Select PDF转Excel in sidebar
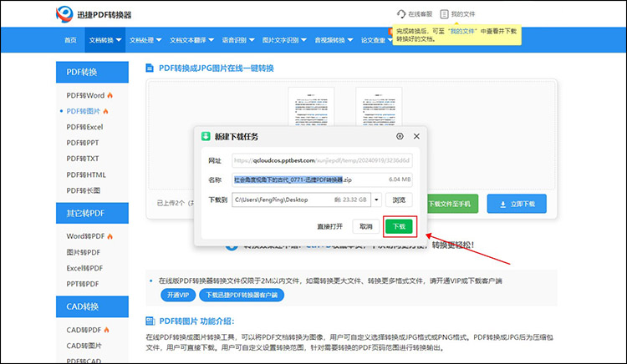 coord(84,127)
